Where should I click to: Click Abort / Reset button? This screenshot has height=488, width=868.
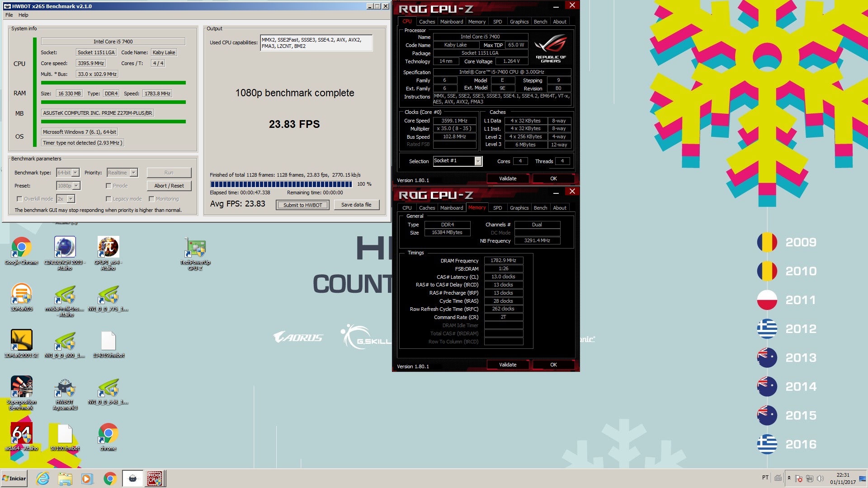169,186
